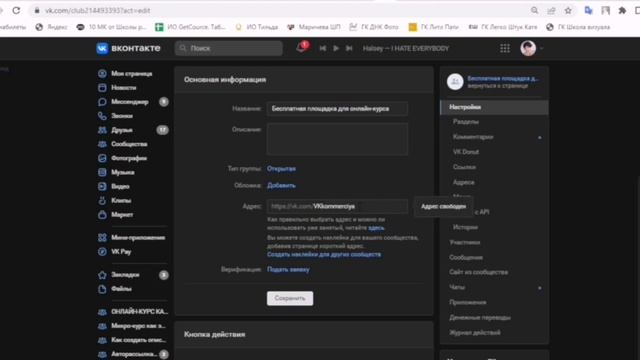
Task: Open the notifications bell
Action: (301, 47)
